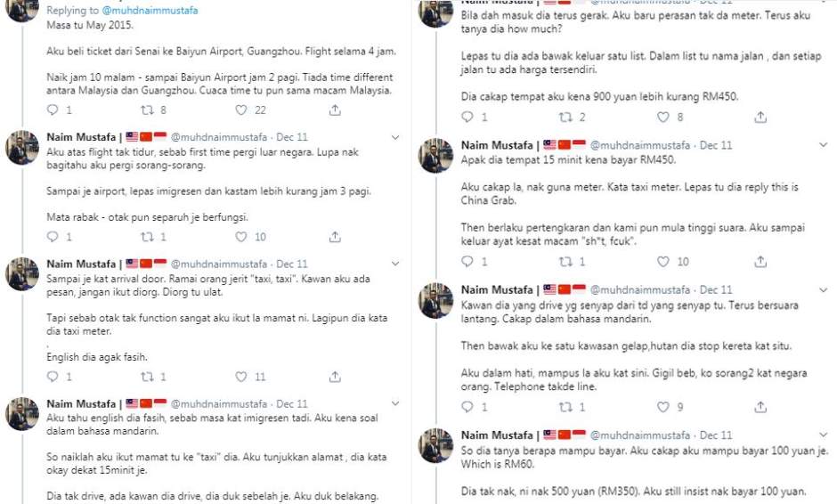The width and height of the screenshot is (837, 504).
Task: Click avatar beside 'Aku tahu english dia fasih' tweet
Action: [22, 414]
